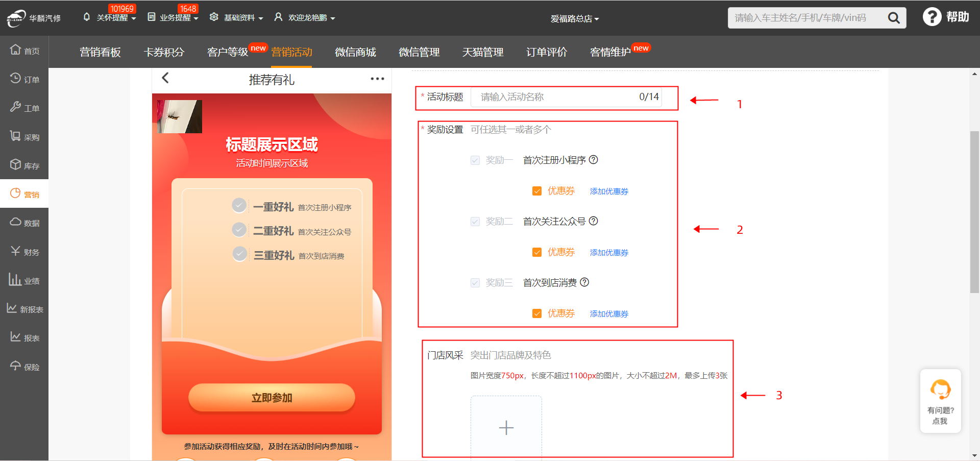Click the user icon beside 欢迎龙艳鹏

(x=278, y=17)
